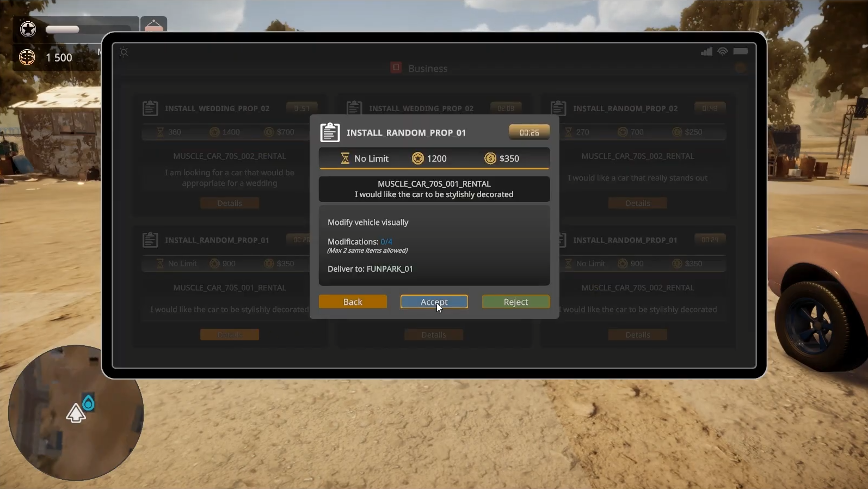Open Details of the 360-time wedding prop job
Screen dimensions: 868x489
(x=230, y=203)
